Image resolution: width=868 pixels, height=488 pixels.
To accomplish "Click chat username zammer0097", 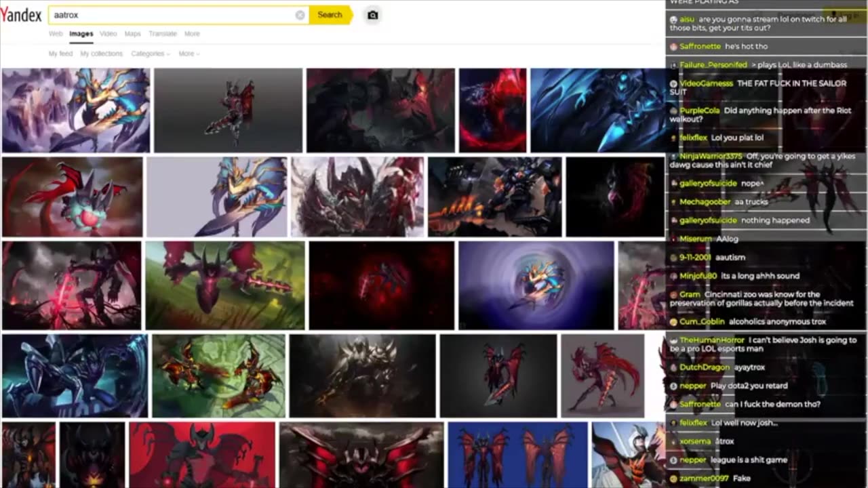I will click(704, 479).
